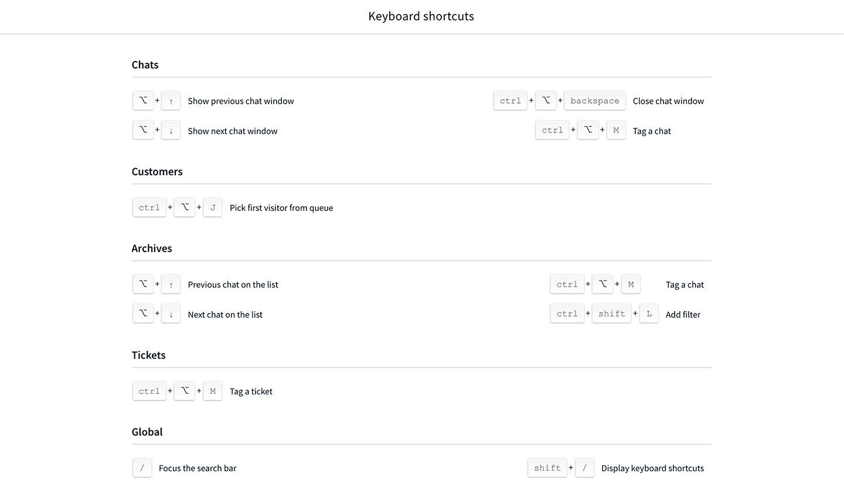Click the slash key beside Focus the search bar
This screenshot has height=504, width=844.
click(x=142, y=468)
